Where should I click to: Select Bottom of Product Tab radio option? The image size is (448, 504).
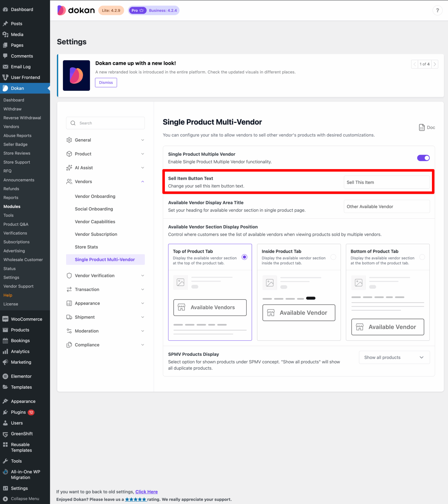point(422,257)
